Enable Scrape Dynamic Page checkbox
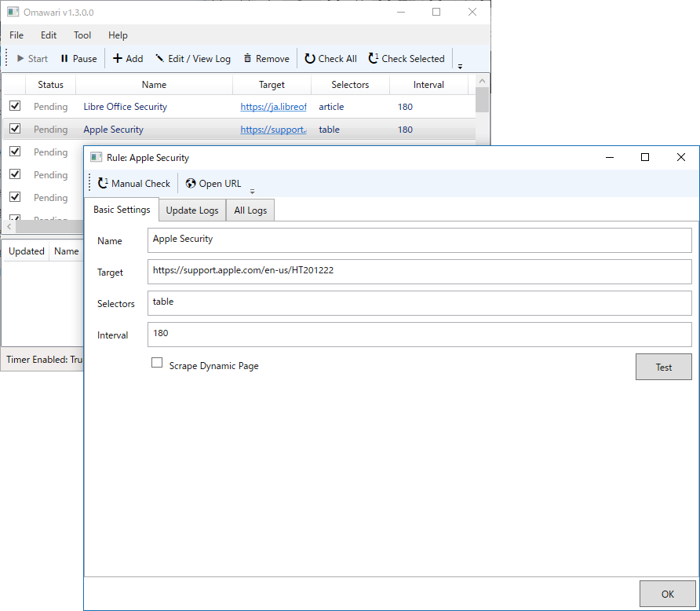The image size is (700, 611). tap(157, 362)
